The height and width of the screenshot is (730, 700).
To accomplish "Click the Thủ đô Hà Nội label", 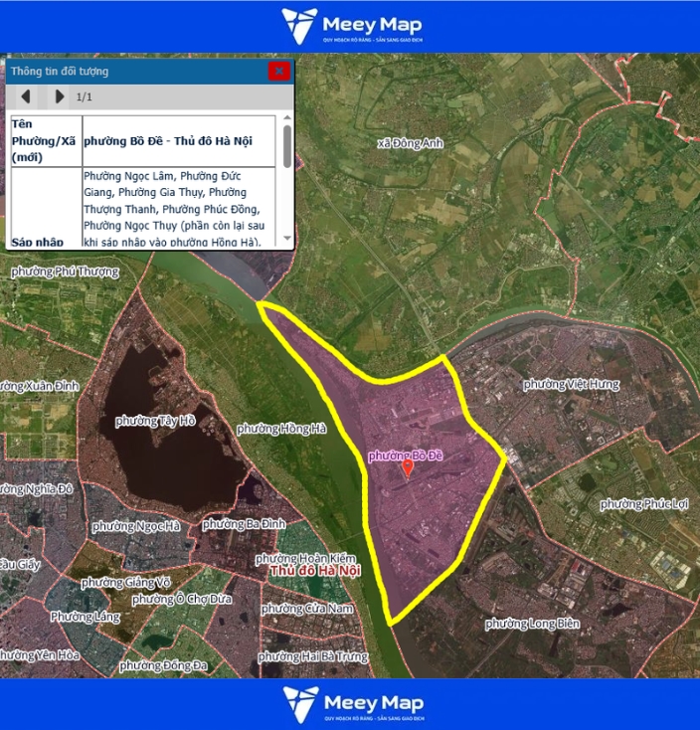I will 314,572.
